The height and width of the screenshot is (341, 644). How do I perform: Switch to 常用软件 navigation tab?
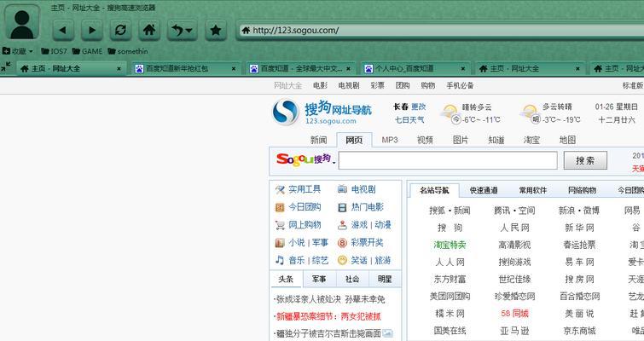533,190
